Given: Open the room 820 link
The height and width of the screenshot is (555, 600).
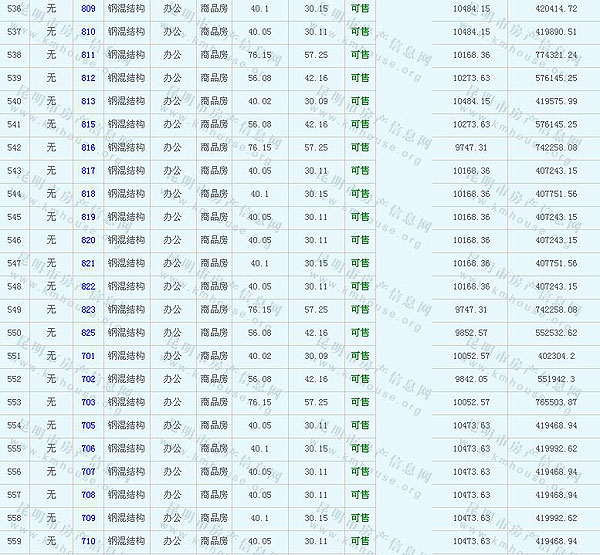Looking at the screenshot, I should [88, 240].
